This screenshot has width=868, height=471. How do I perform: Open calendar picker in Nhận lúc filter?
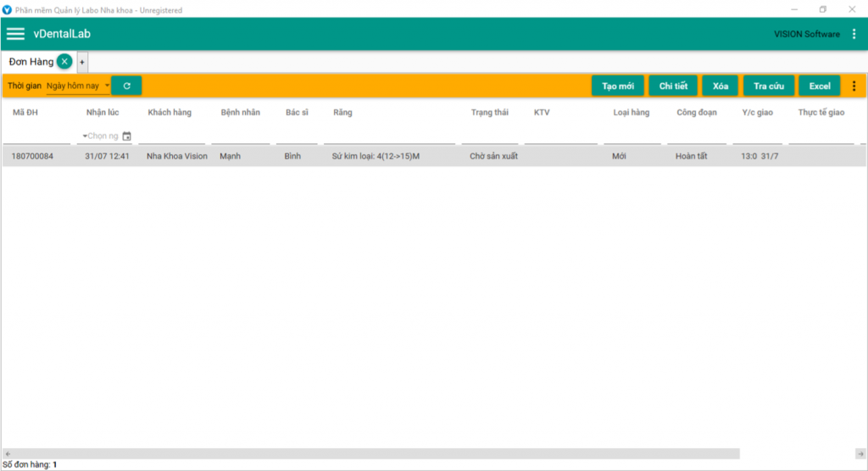pos(127,136)
